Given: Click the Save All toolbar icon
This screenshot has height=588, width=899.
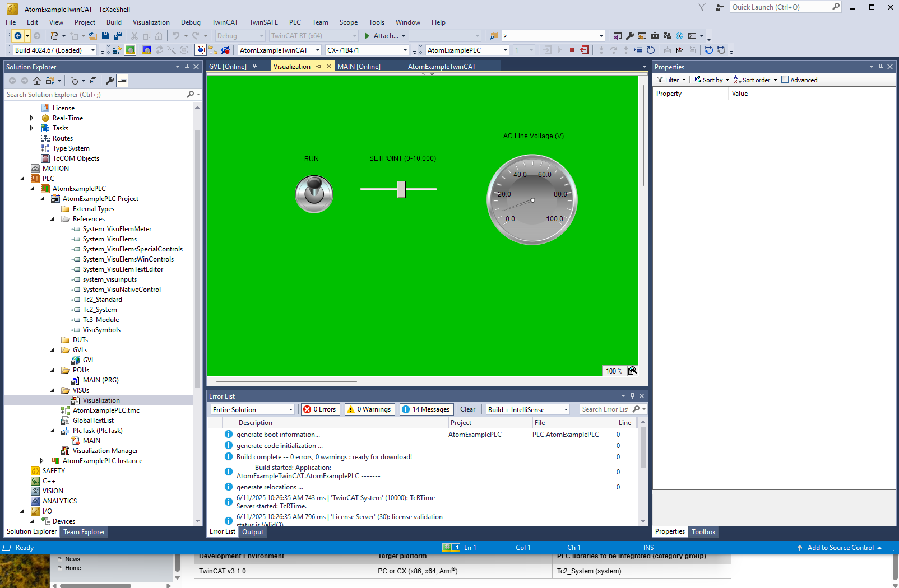Looking at the screenshot, I should 117,36.
